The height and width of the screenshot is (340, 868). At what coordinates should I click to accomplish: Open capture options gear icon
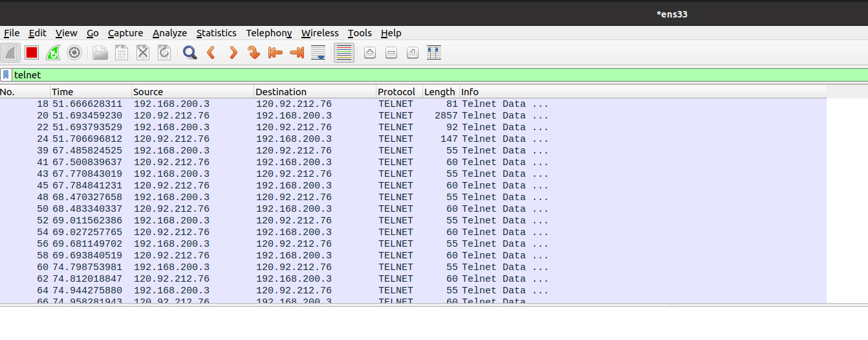point(74,53)
